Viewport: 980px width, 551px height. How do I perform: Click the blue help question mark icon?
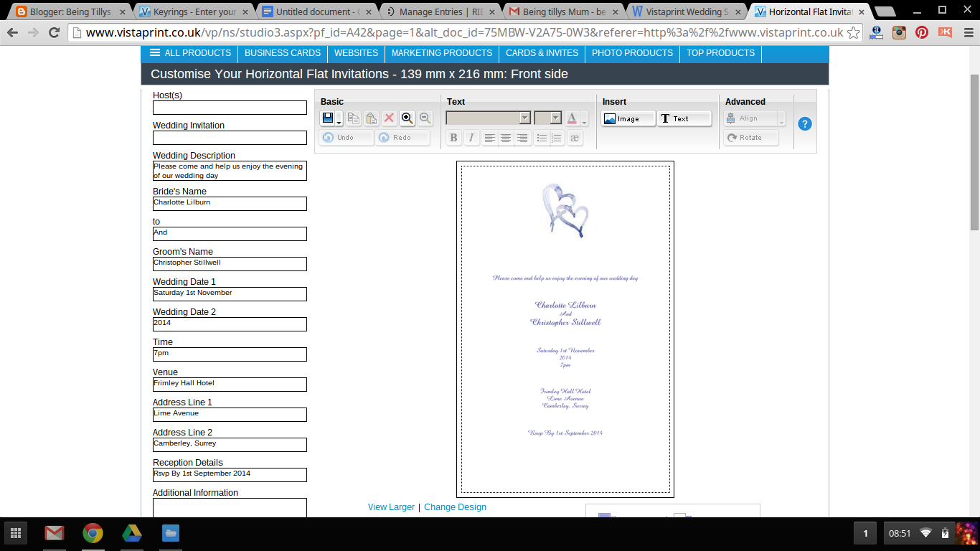[805, 123]
